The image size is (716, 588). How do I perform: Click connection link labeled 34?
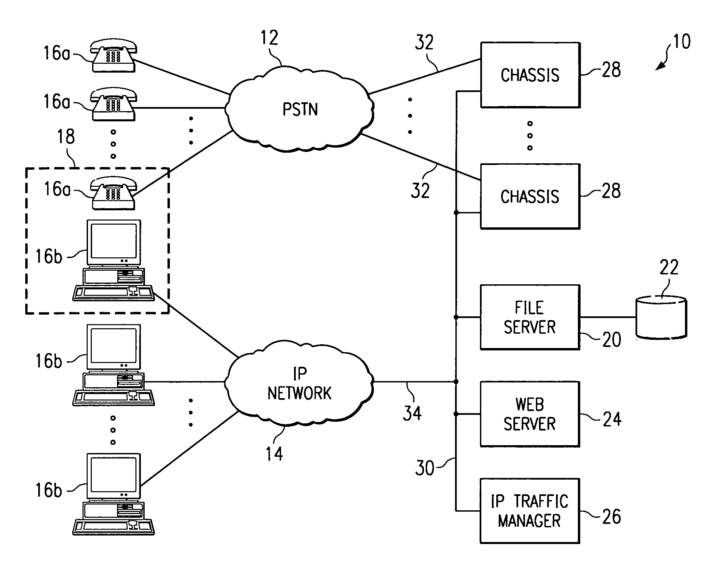point(416,379)
